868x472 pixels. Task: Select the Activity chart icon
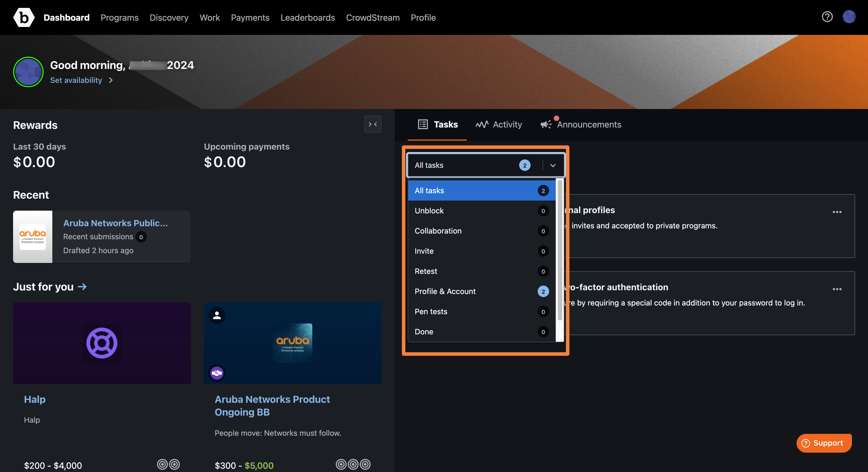(482, 124)
